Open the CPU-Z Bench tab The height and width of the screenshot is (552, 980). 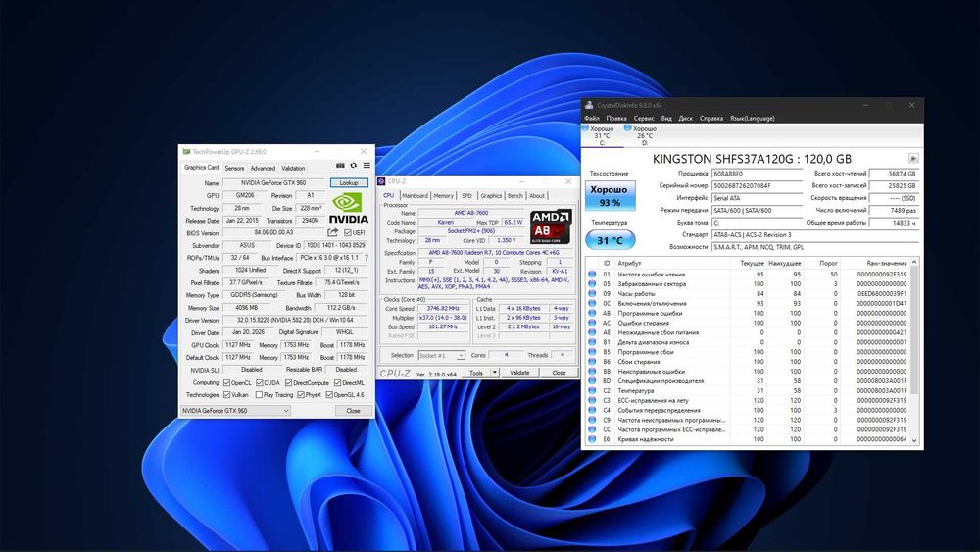[515, 196]
